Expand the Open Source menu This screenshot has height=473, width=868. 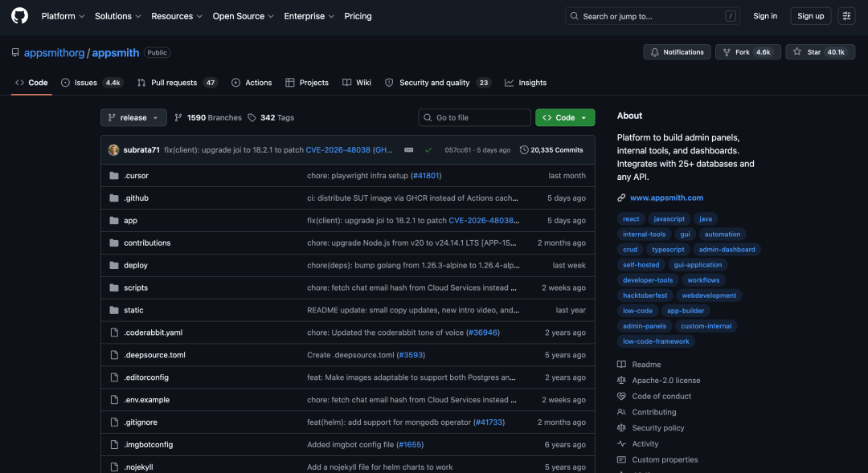(243, 16)
